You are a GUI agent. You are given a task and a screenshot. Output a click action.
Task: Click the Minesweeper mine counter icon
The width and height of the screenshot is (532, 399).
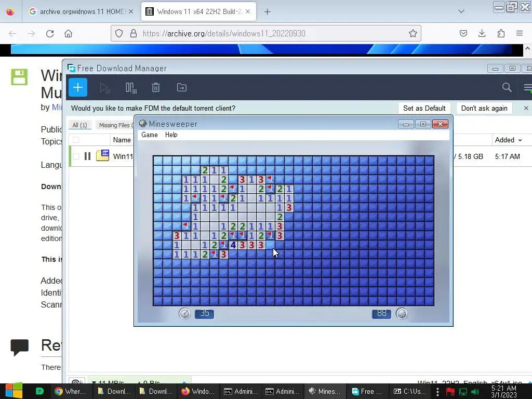click(402, 313)
